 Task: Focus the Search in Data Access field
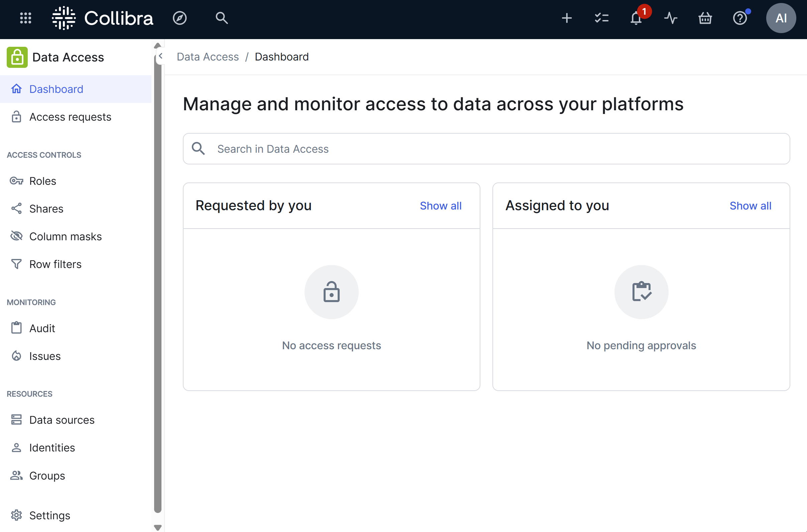point(486,149)
